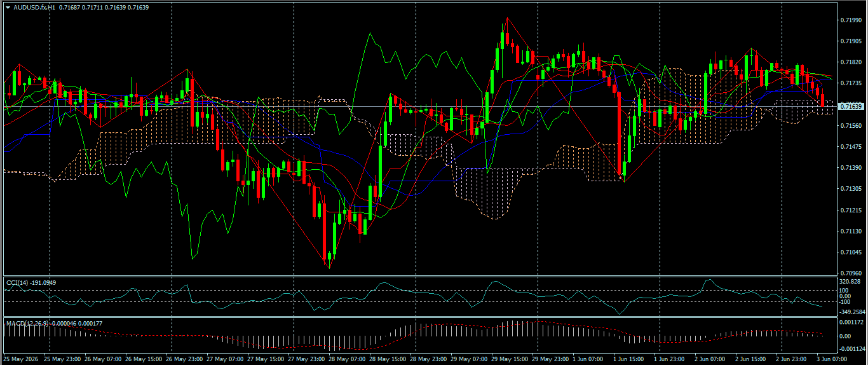868x365 pixels.
Task: Click time axis label 28 May 07:00
Action: tap(347, 359)
